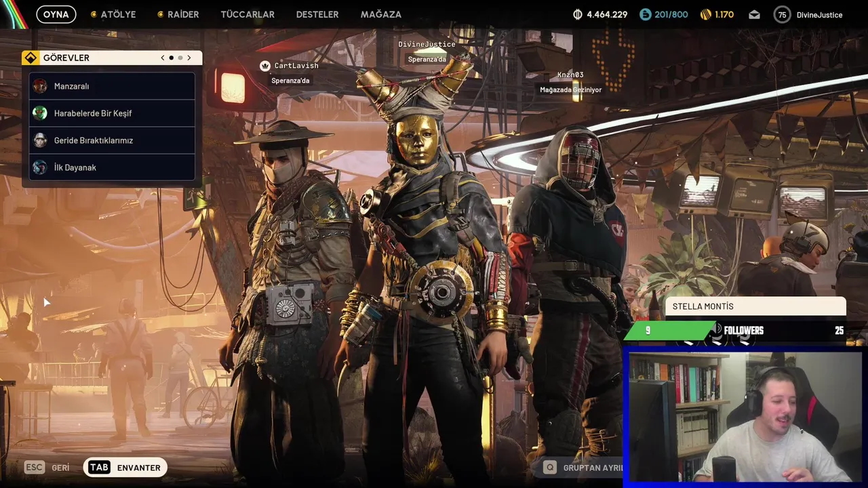Click the coin currency icon beside 4.464.229

click(x=578, y=14)
